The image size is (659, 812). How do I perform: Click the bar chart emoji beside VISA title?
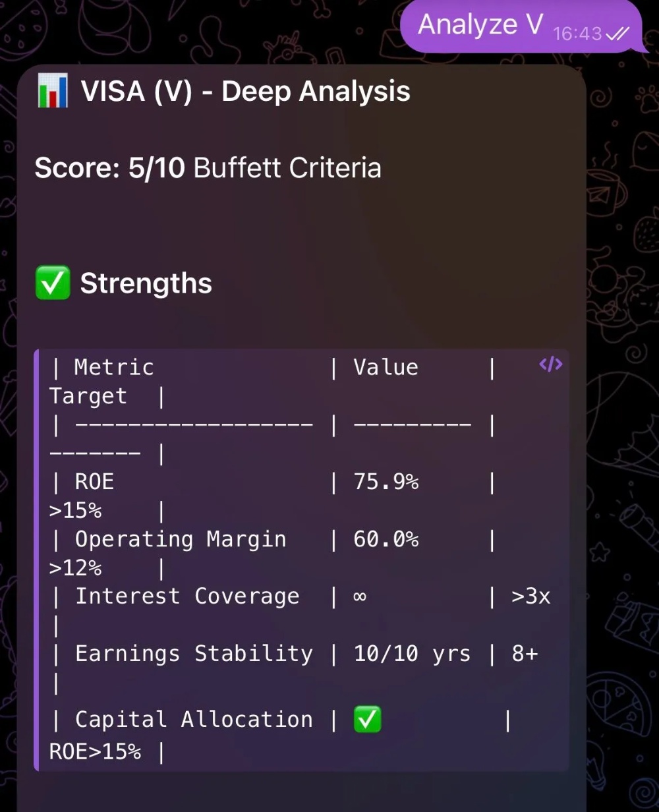[53, 92]
